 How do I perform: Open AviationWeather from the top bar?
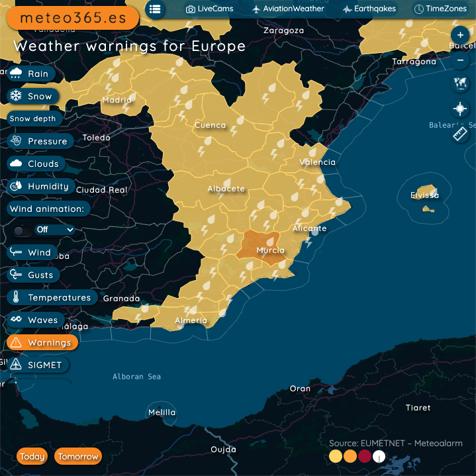tap(288, 9)
